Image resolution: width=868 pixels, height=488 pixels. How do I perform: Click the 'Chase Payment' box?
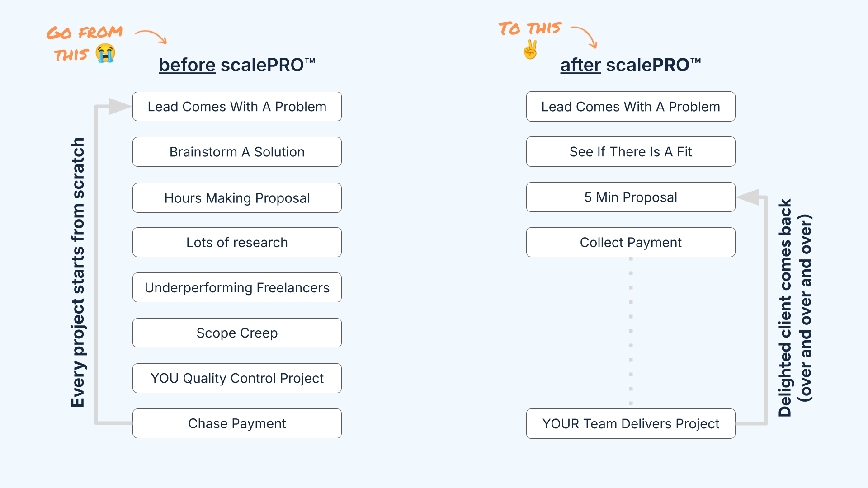(x=237, y=423)
